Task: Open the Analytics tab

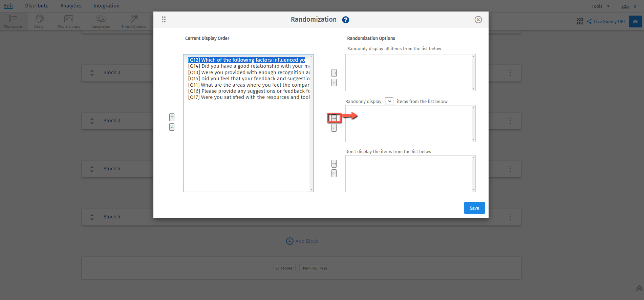Action: tap(71, 6)
